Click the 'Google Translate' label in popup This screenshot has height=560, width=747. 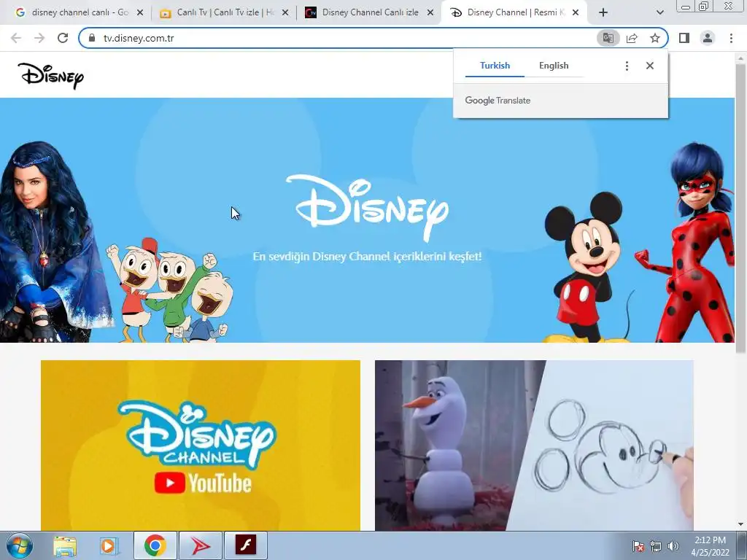coord(498,101)
